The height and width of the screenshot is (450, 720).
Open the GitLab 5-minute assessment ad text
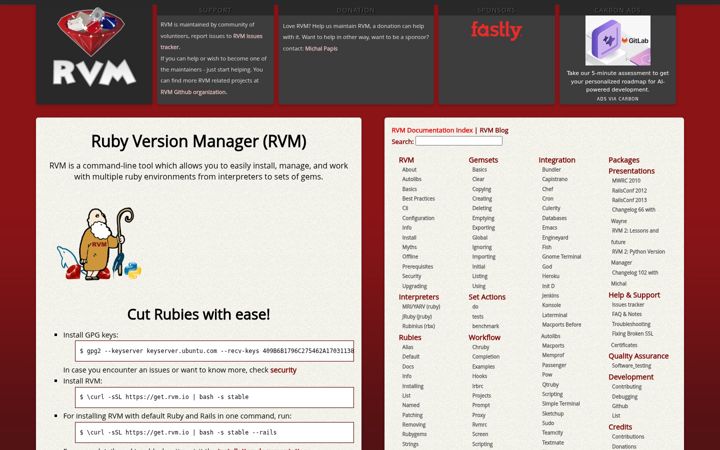tap(618, 81)
